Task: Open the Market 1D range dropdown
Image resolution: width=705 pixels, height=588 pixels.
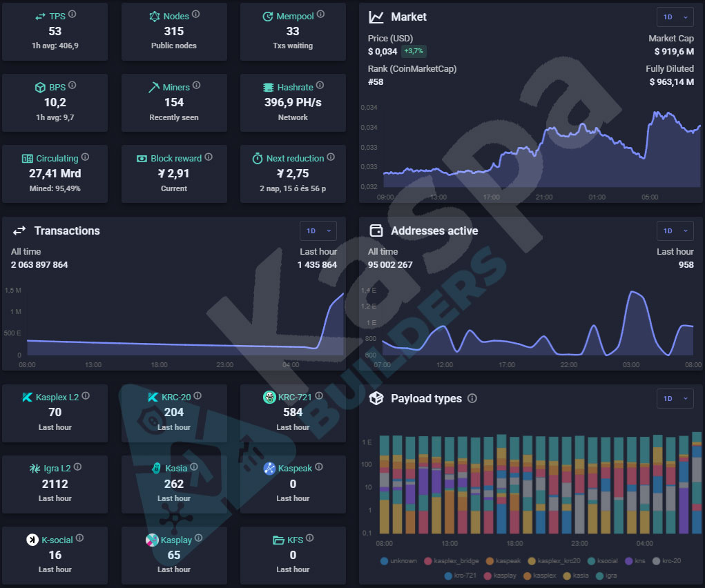Action: 675,17
